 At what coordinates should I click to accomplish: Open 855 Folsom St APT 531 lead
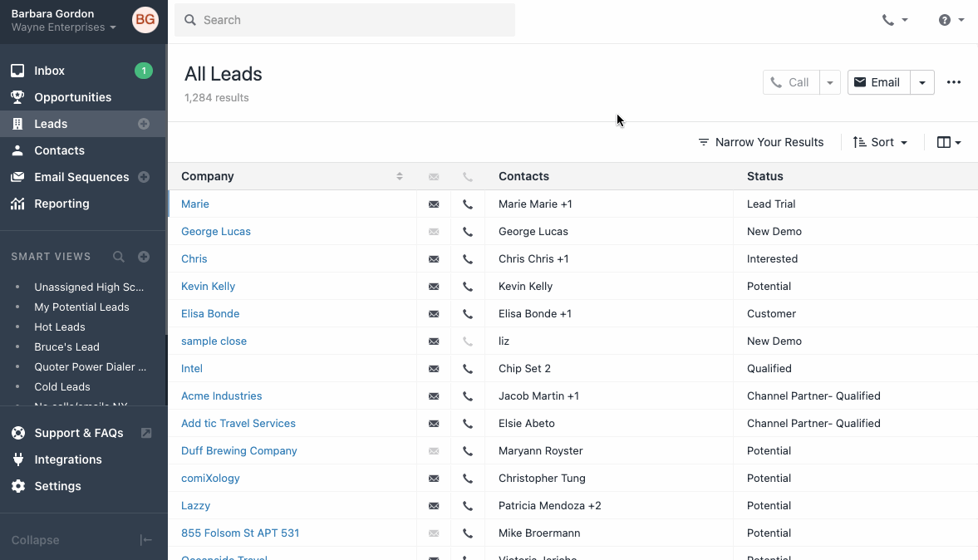tap(240, 533)
